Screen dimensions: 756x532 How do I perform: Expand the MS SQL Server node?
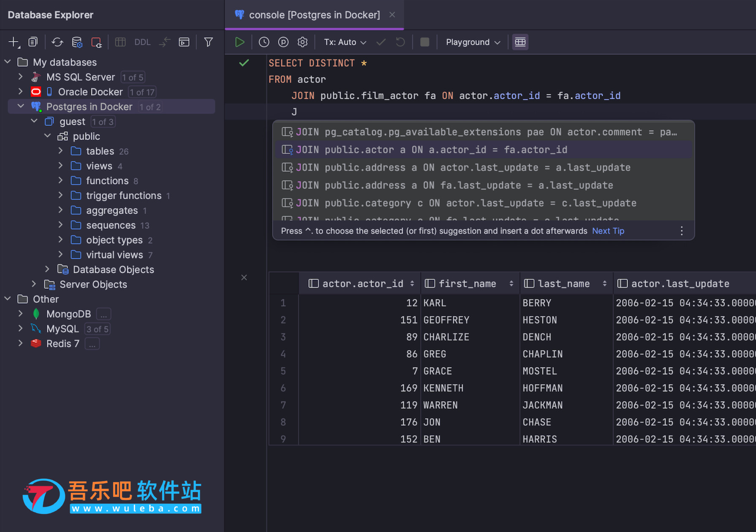point(20,77)
